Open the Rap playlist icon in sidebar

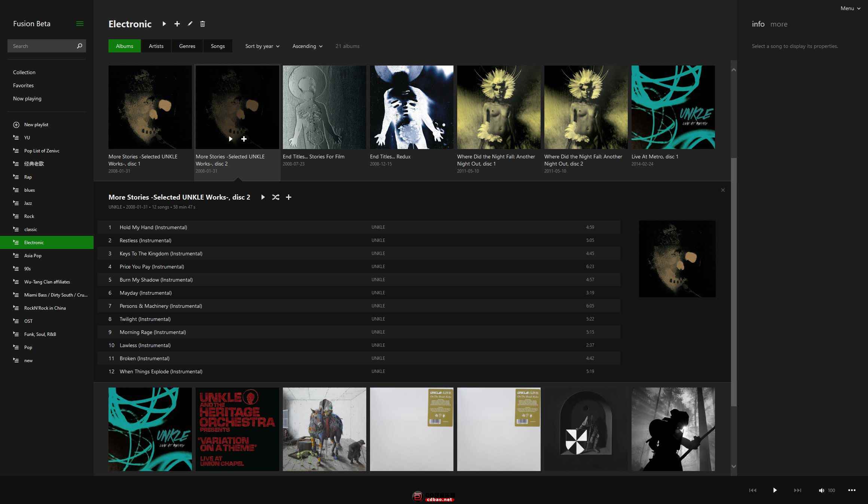[16, 177]
